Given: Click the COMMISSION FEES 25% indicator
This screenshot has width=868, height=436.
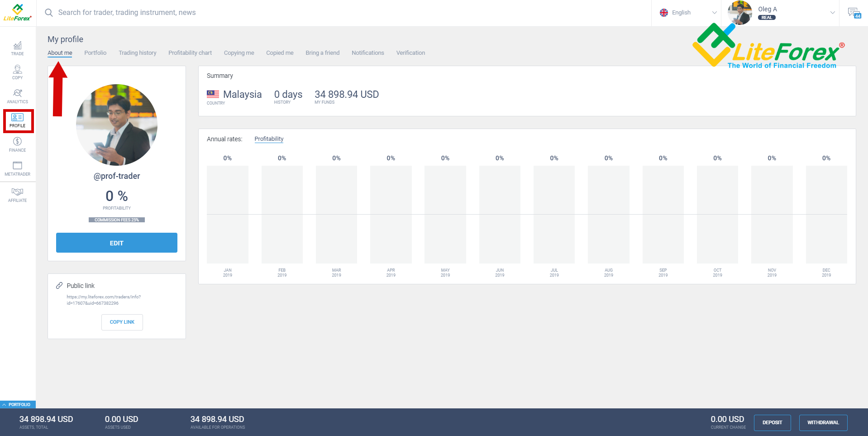Looking at the screenshot, I should 116,220.
